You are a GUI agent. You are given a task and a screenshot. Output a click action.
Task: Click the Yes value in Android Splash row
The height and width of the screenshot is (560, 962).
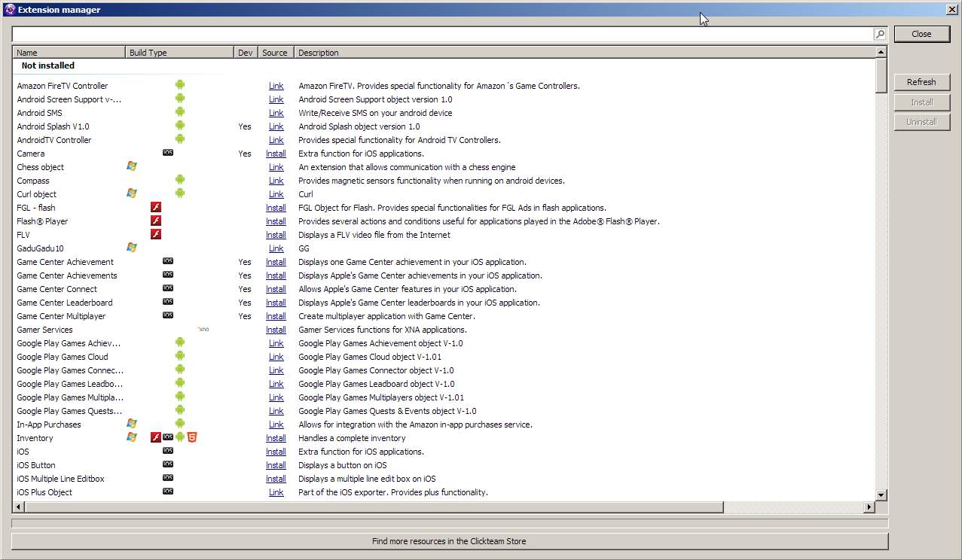coord(245,126)
